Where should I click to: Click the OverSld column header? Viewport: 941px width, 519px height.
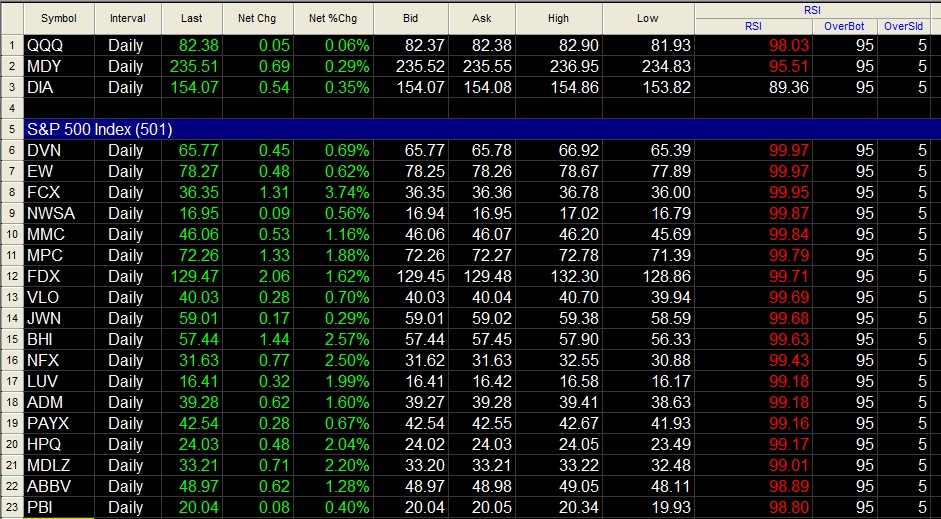pyautogui.click(x=903, y=26)
